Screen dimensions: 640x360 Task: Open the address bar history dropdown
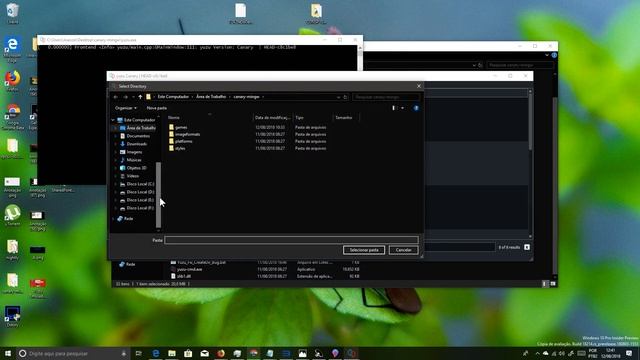coord(338,97)
